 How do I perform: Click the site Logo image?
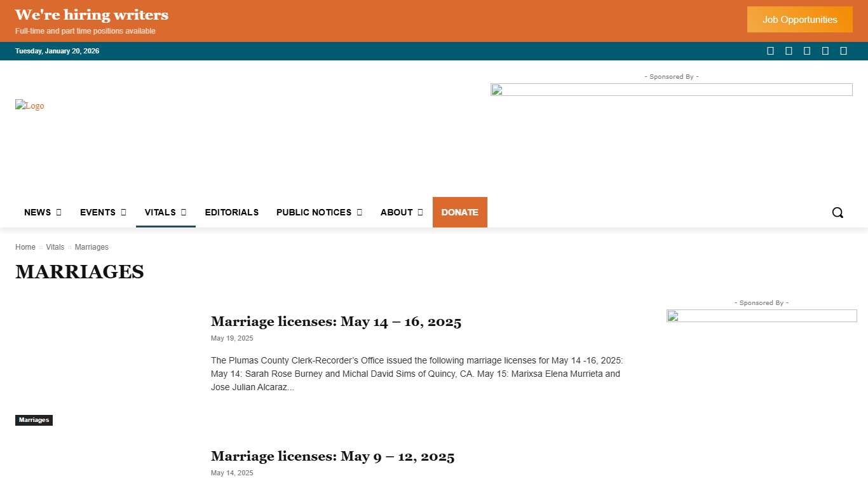(29, 105)
